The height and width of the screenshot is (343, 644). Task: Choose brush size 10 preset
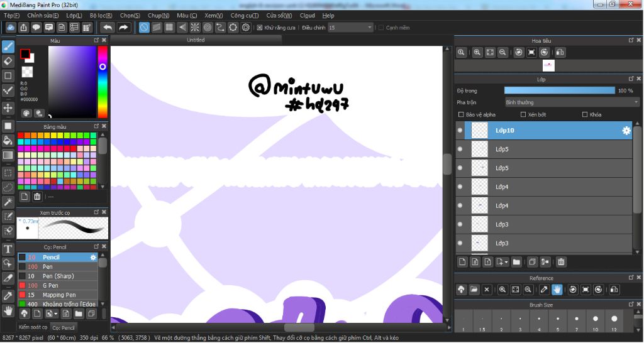coord(595,321)
